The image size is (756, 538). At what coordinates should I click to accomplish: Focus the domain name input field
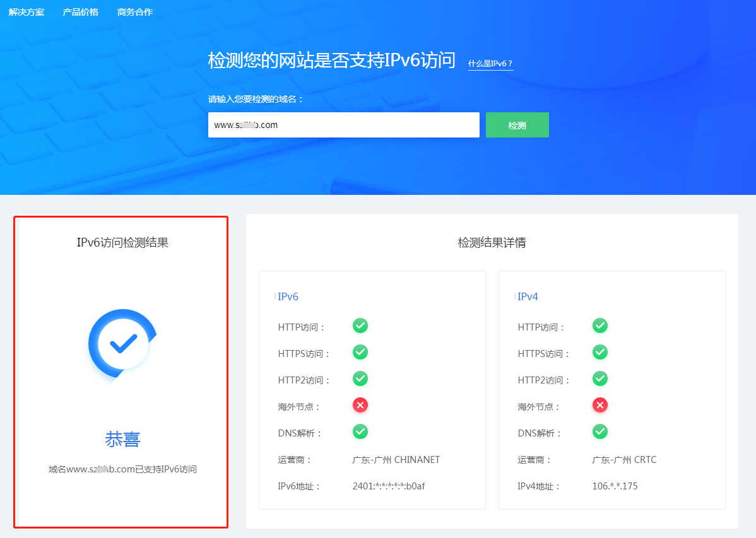[343, 125]
